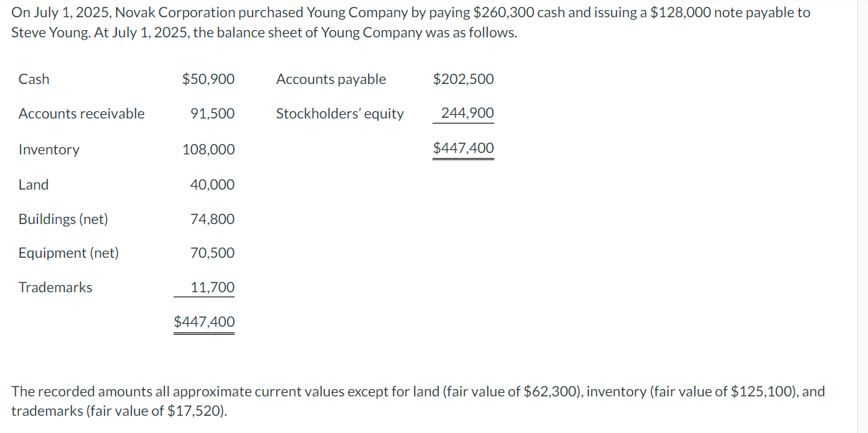Click the Accounts receivable label
Viewport: 868px width, 433px height.
(x=81, y=113)
